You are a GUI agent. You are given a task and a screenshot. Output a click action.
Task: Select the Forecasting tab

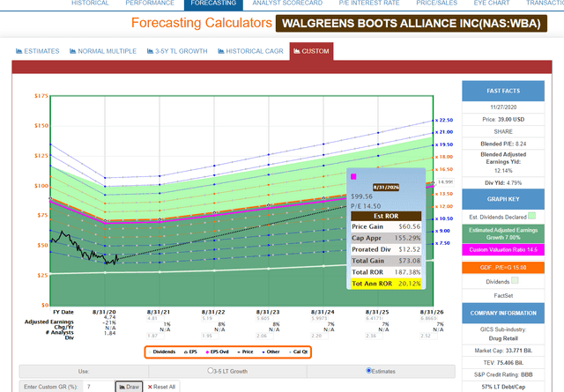click(x=213, y=4)
